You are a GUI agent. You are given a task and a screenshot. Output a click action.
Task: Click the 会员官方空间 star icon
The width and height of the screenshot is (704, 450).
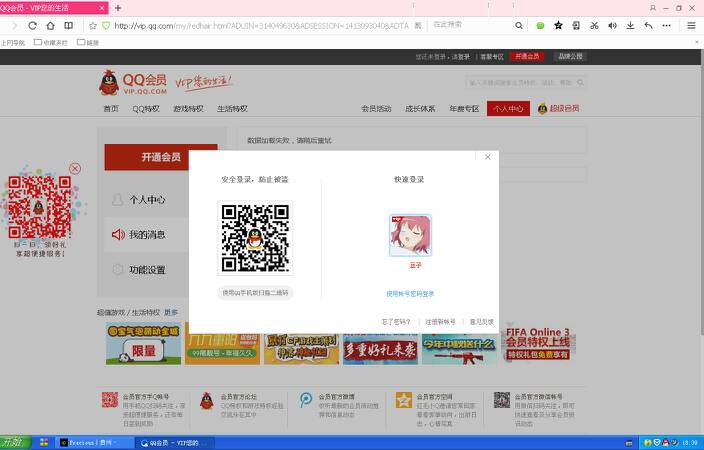[x=403, y=400]
